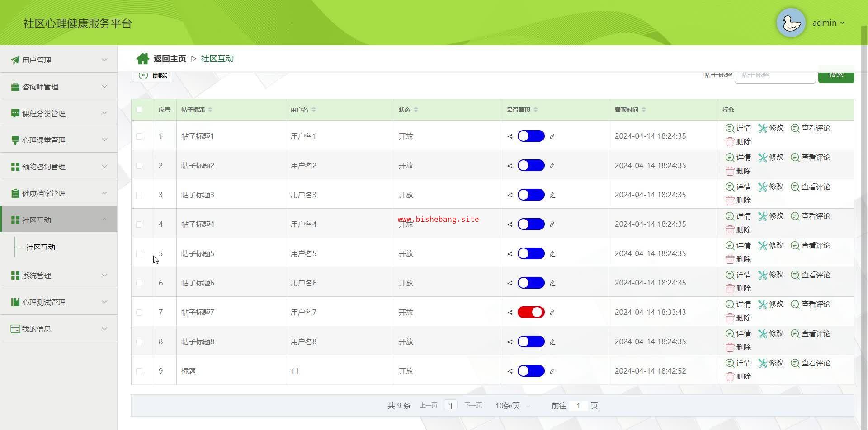The image size is (868, 430).
Task: Click the admin duck avatar
Action: click(791, 23)
